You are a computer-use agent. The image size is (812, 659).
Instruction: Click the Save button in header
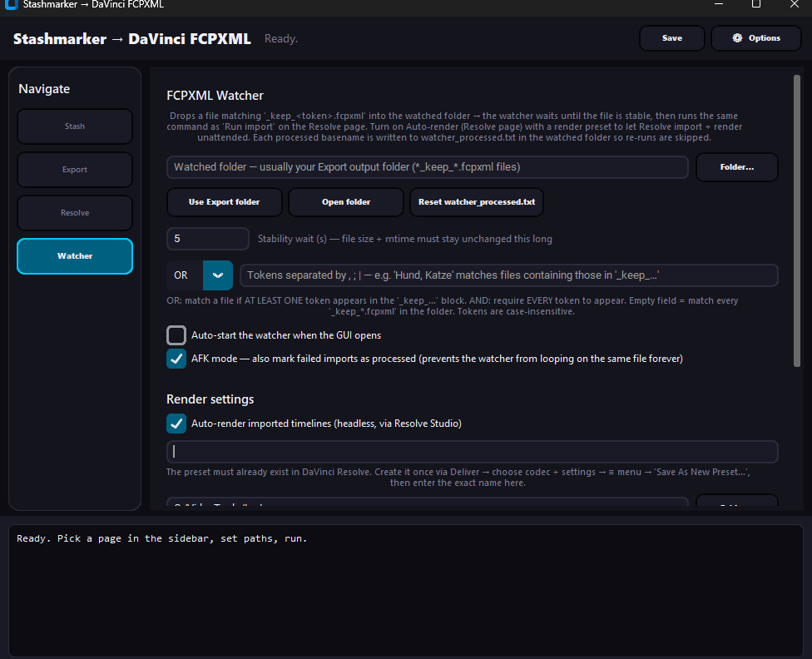[671, 38]
